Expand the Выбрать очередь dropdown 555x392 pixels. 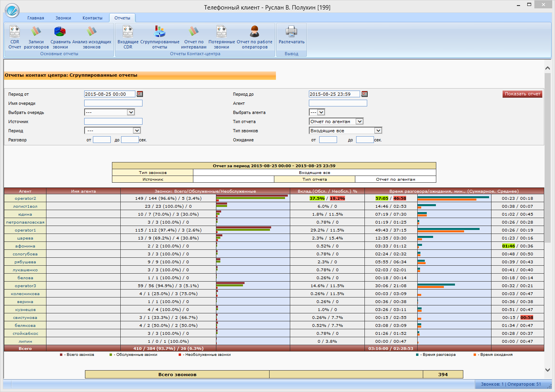pyautogui.click(x=131, y=112)
